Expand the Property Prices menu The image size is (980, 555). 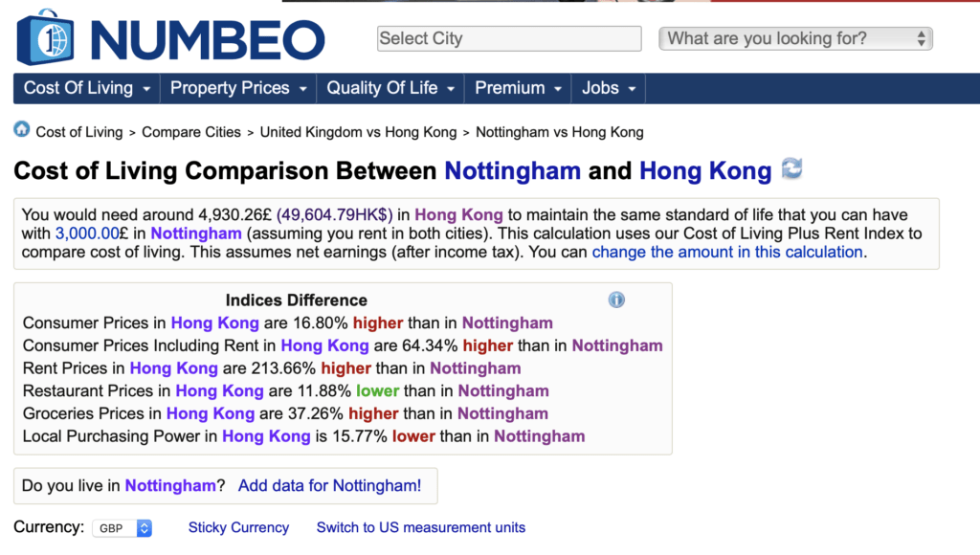tap(238, 88)
